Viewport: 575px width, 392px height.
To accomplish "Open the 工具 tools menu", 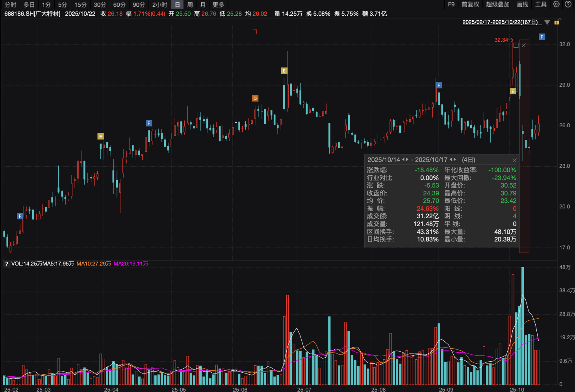I will click(541, 4).
